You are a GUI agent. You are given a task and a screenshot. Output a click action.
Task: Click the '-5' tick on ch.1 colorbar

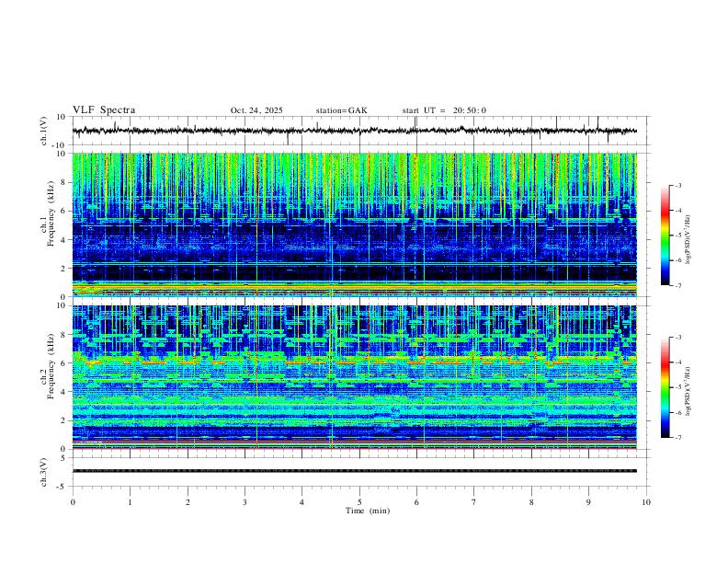678,236
